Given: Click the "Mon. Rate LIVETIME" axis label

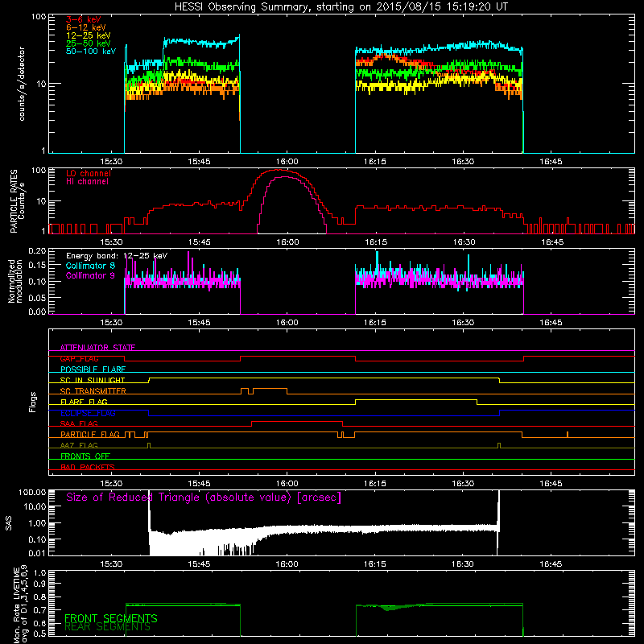Looking at the screenshot, I should [21, 604].
